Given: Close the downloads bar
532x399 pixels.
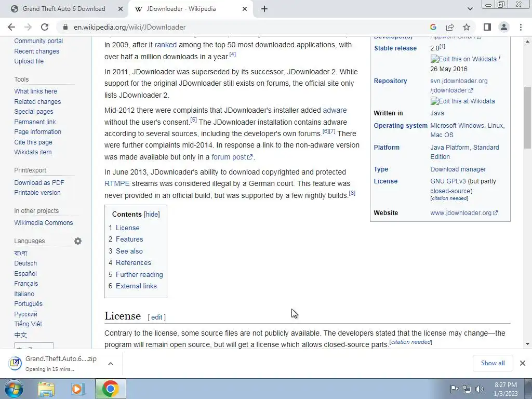Looking at the screenshot, I should pos(523,363).
